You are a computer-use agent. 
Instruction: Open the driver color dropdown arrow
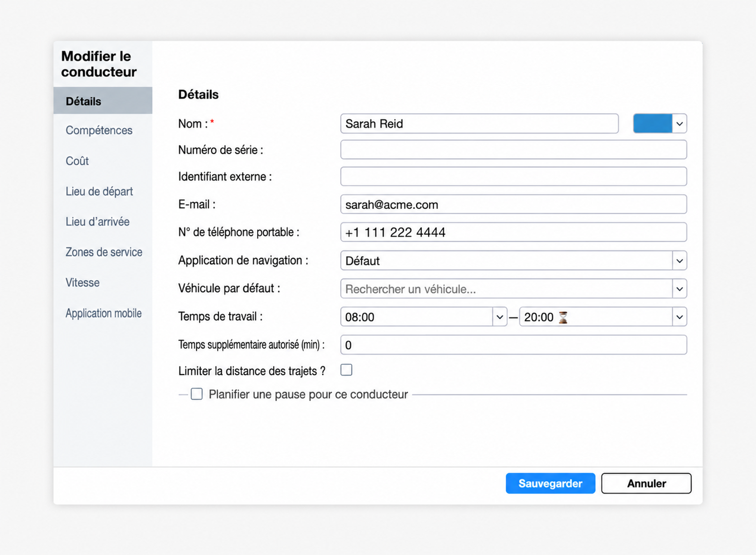(679, 124)
